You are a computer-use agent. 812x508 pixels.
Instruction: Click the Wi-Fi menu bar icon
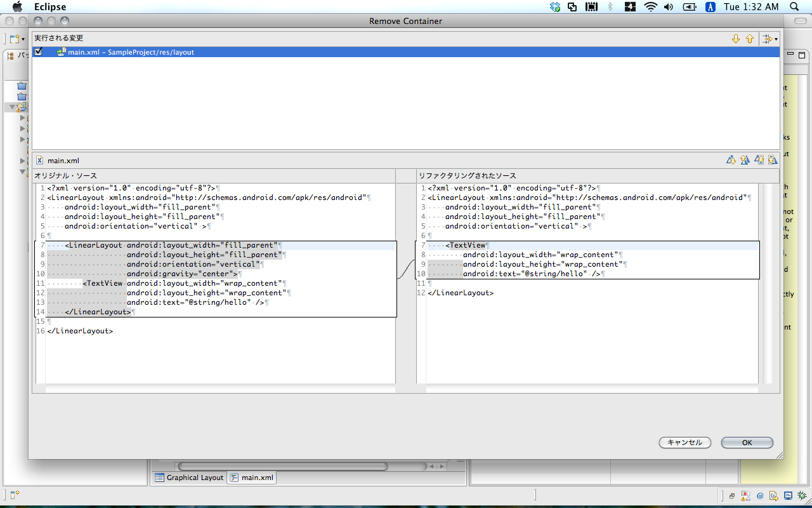651,7
